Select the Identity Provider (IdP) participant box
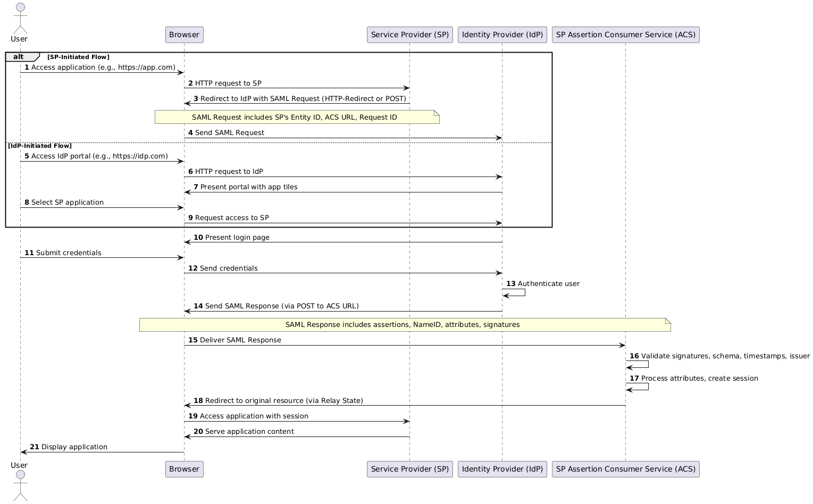 502,35
